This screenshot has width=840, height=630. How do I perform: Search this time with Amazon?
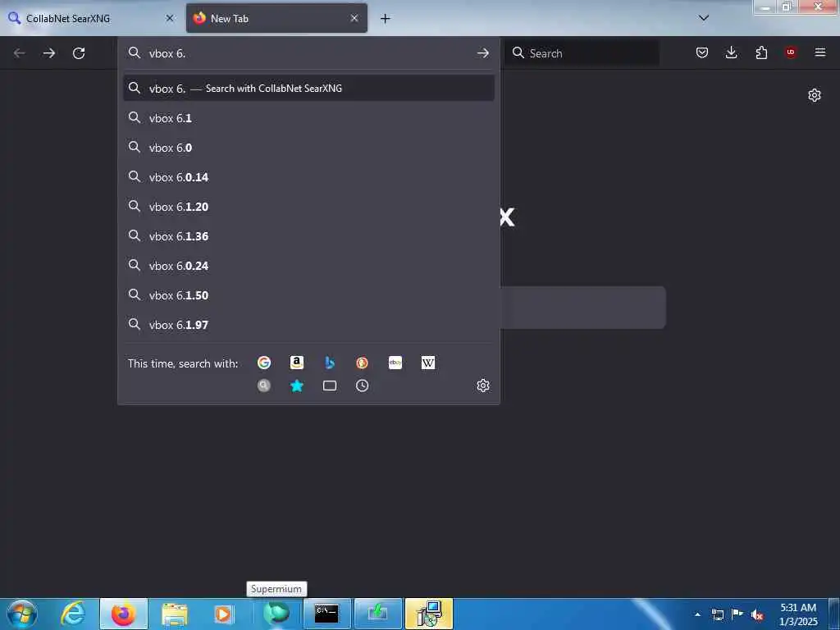coord(297,363)
